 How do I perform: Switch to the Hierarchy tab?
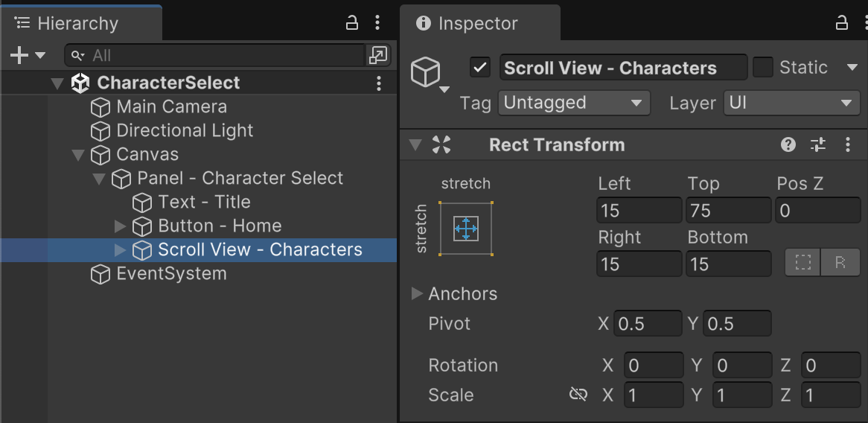(x=77, y=23)
